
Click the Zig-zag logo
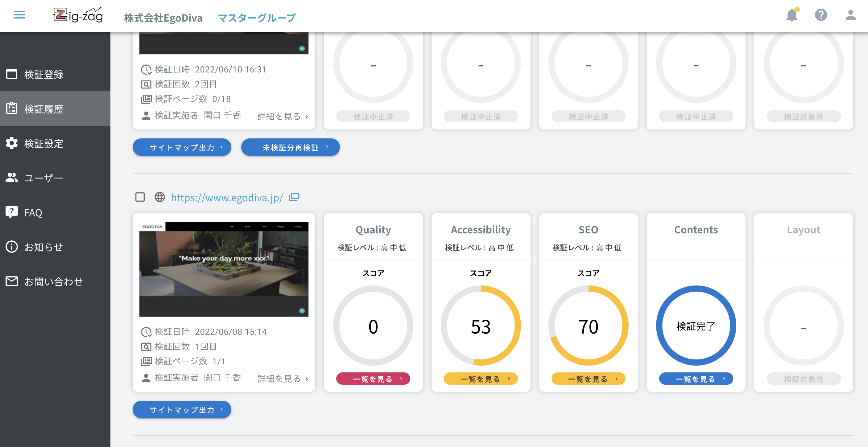pos(78,15)
